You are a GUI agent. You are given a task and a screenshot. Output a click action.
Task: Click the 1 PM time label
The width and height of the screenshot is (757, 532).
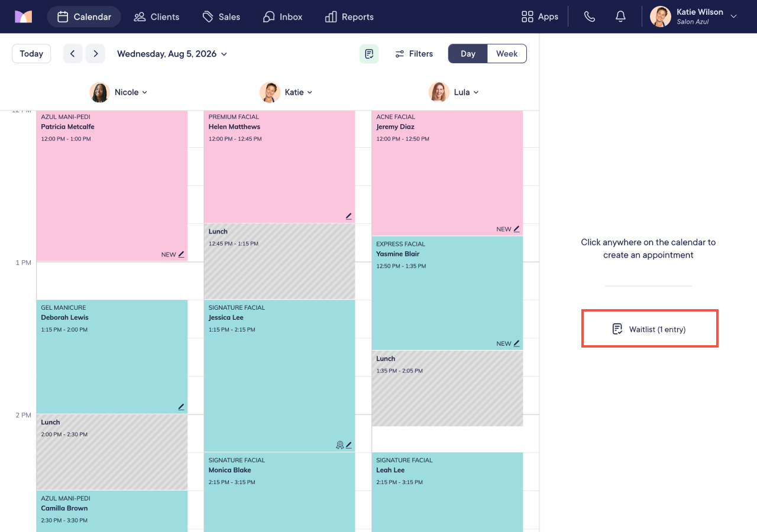(x=24, y=262)
